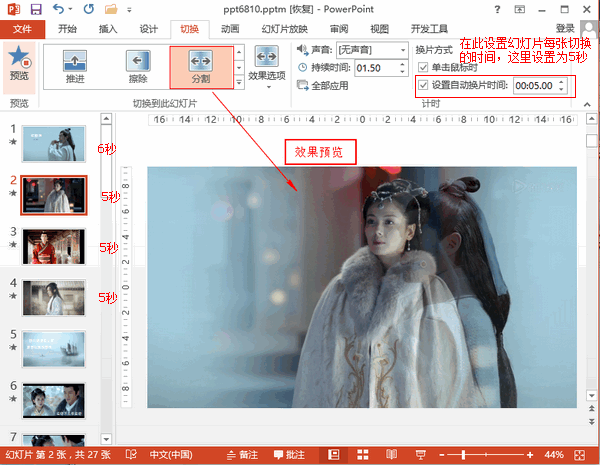Image resolution: width=600 pixels, height=465 pixels.
Task: Click the 全部应用 button
Action: click(323, 85)
